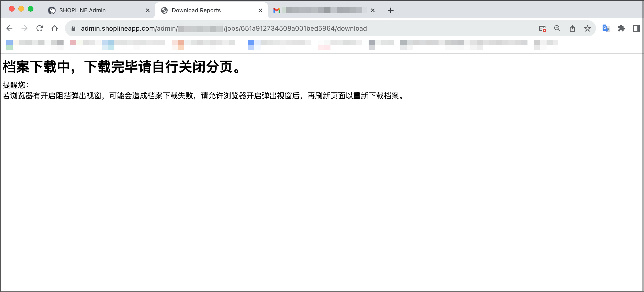Bookmark this page with the star icon

(x=587, y=28)
